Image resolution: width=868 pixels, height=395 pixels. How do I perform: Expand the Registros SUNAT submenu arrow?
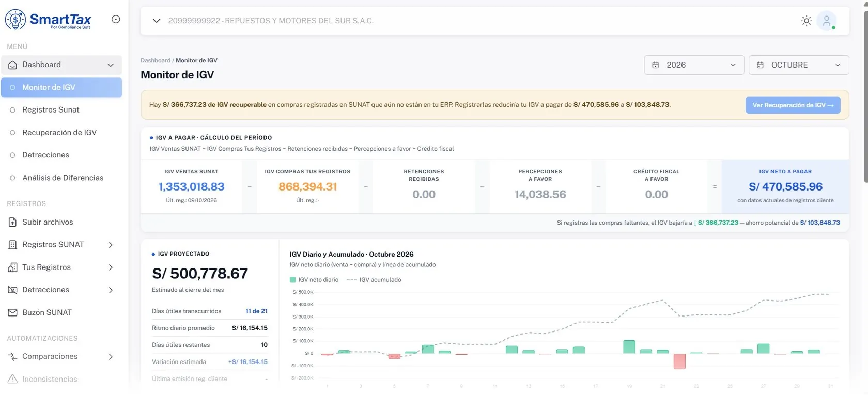(111, 245)
